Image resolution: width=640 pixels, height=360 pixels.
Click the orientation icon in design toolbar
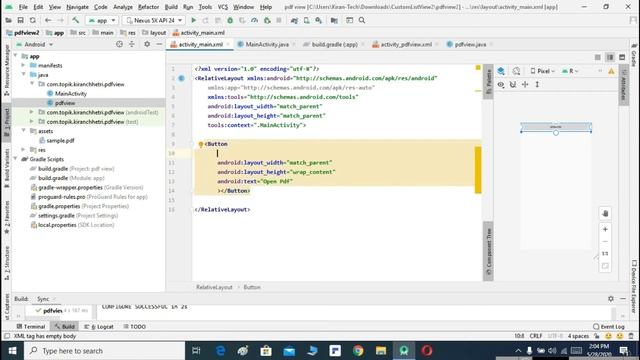(x=516, y=71)
